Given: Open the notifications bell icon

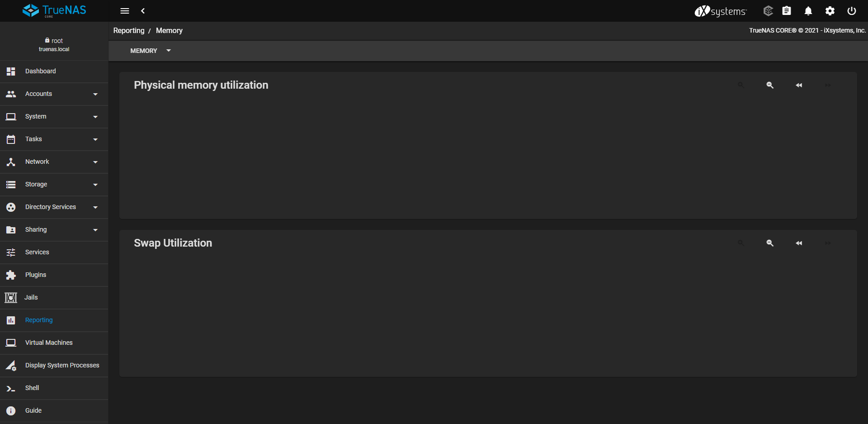Looking at the screenshot, I should click(x=808, y=11).
